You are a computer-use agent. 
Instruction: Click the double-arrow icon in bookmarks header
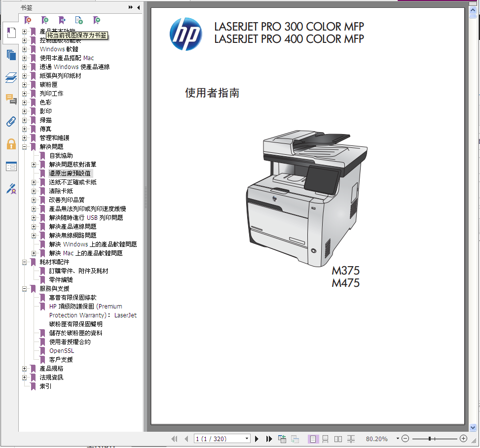click(x=131, y=7)
